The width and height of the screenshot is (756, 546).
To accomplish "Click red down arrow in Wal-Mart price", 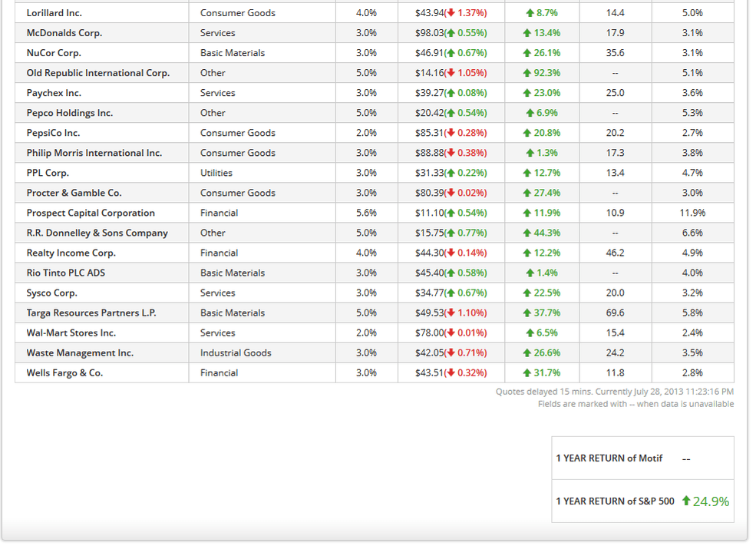I will pos(451,333).
